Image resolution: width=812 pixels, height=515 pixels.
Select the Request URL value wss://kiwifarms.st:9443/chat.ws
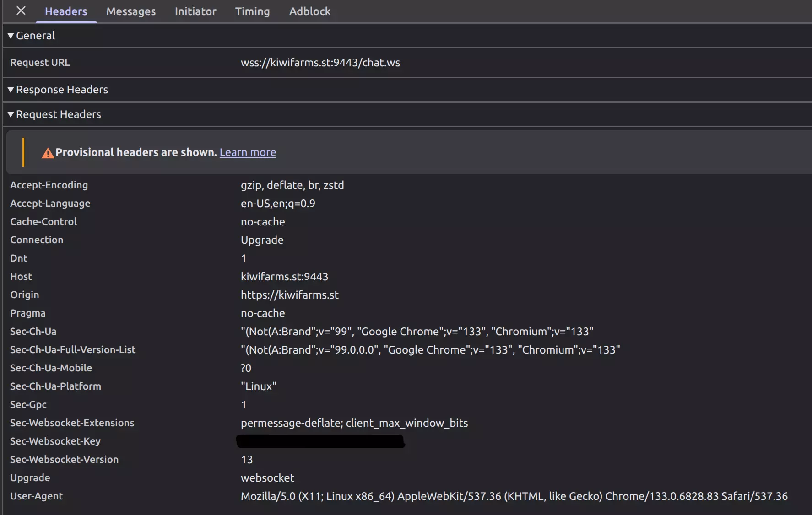coord(320,63)
